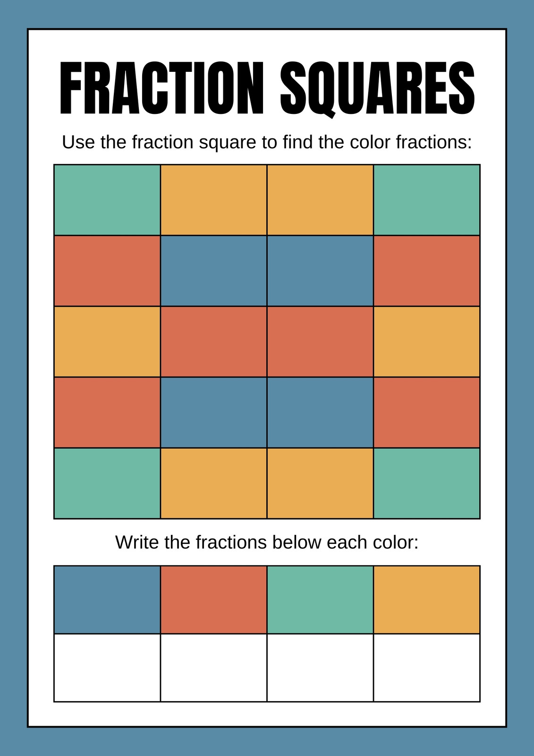Click the empty answer box under blue swatch
This screenshot has height=756, width=534.
(107, 668)
